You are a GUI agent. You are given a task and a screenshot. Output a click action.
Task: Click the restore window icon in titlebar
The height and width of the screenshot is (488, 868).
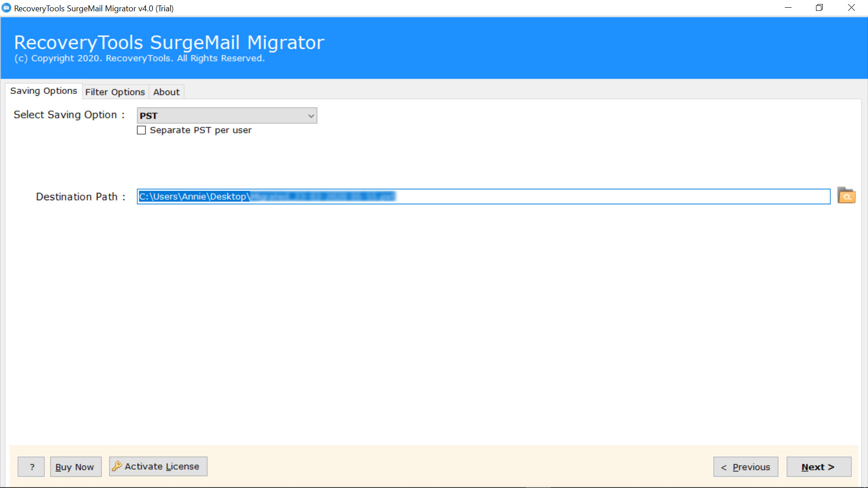tap(820, 8)
